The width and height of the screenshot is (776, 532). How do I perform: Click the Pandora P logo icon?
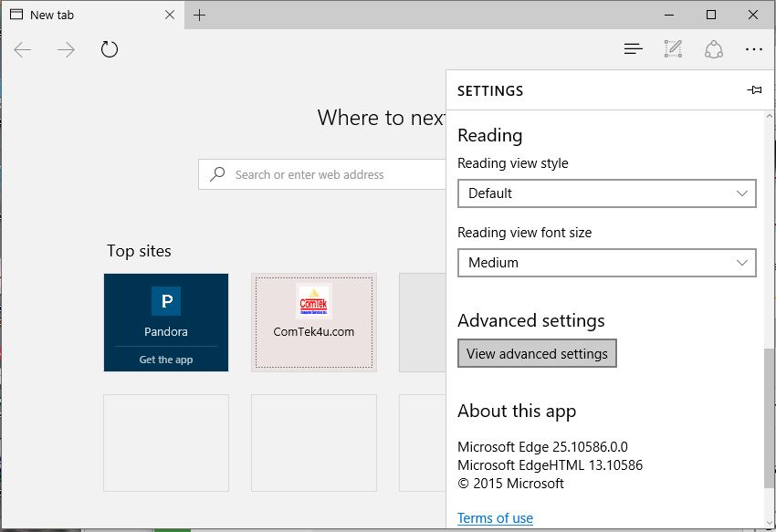click(166, 301)
